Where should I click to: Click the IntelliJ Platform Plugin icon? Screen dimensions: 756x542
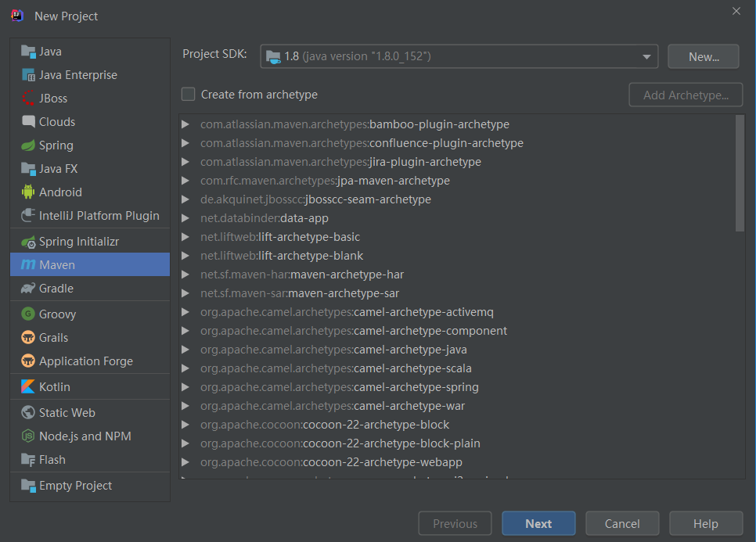28,215
